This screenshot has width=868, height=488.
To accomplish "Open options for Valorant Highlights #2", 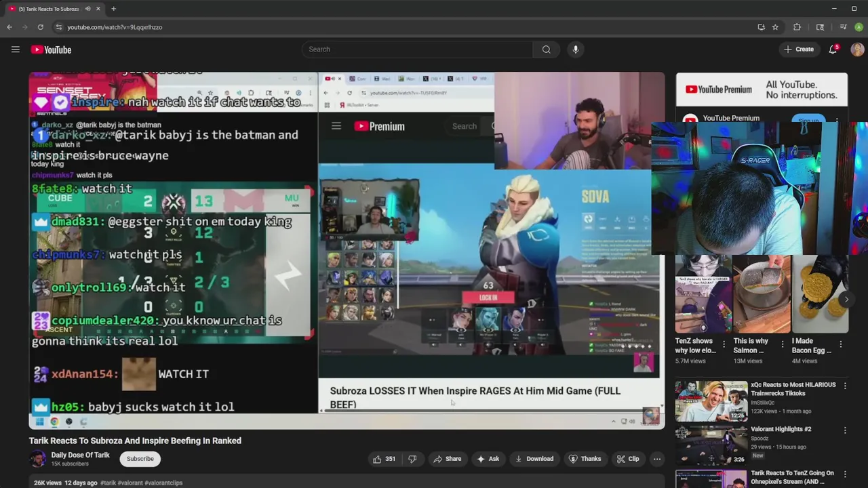I will click(x=845, y=430).
